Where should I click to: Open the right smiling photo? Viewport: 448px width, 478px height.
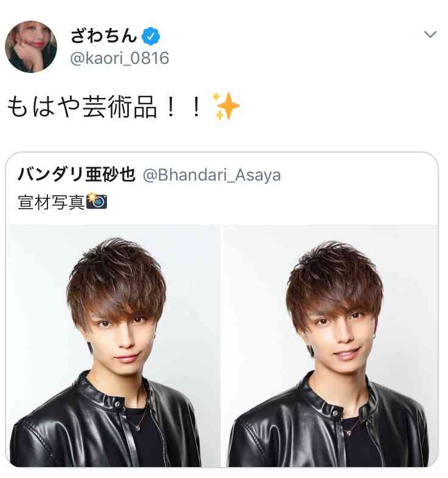pos(330,345)
